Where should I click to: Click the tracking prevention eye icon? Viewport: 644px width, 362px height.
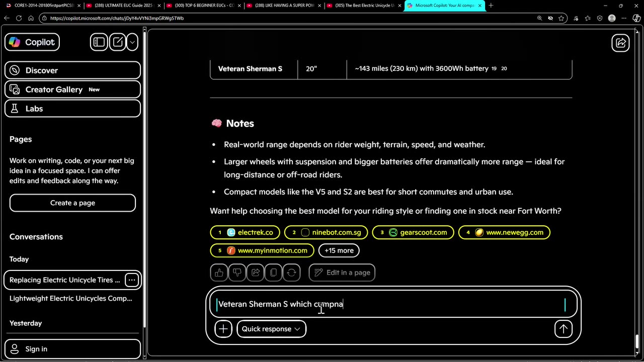[550, 18]
